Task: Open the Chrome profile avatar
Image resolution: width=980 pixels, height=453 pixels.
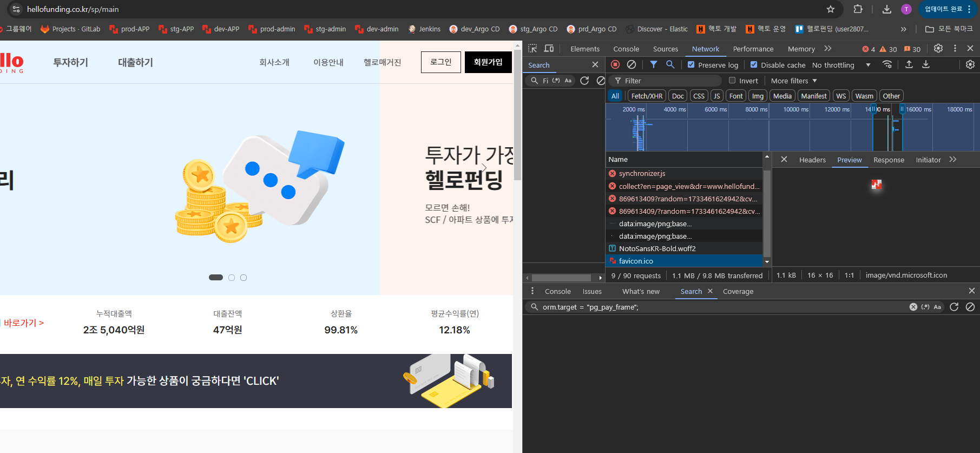Action: pyautogui.click(x=906, y=9)
